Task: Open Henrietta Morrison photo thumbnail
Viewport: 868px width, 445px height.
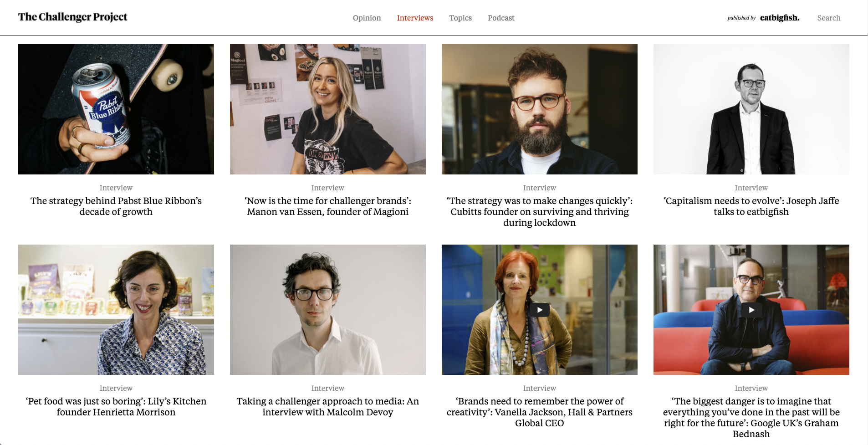Action: [116, 310]
